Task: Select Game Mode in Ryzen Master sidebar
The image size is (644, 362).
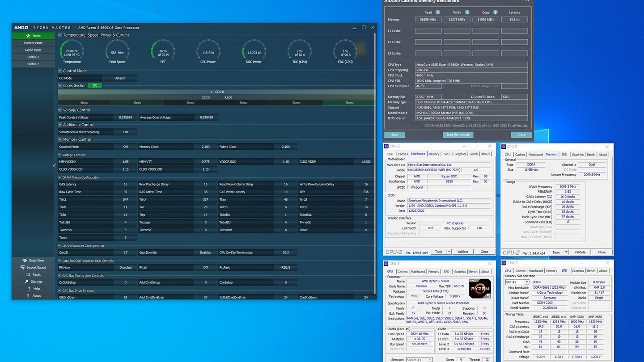Action: coord(33,50)
